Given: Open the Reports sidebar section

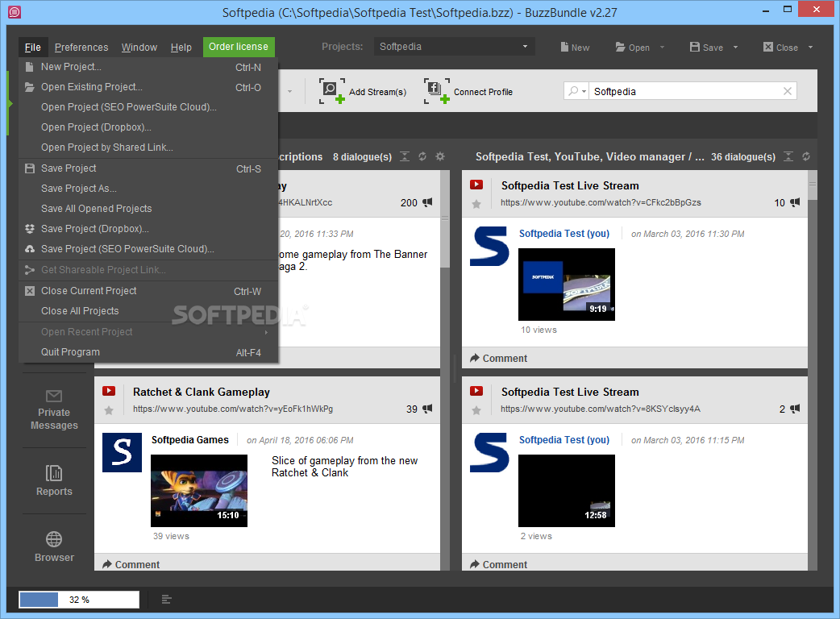Looking at the screenshot, I should pyautogui.click(x=54, y=480).
